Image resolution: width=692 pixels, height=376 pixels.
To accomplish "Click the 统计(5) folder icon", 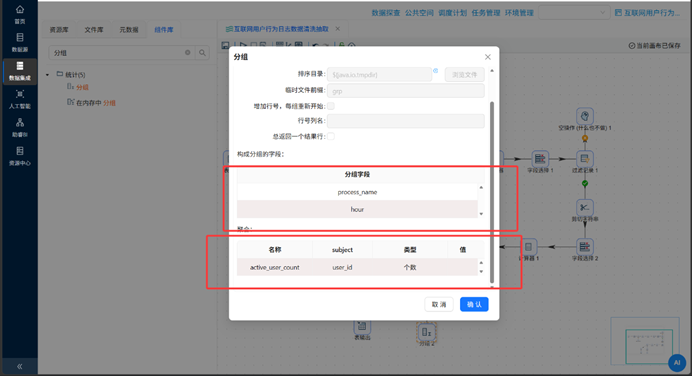I will point(60,74).
